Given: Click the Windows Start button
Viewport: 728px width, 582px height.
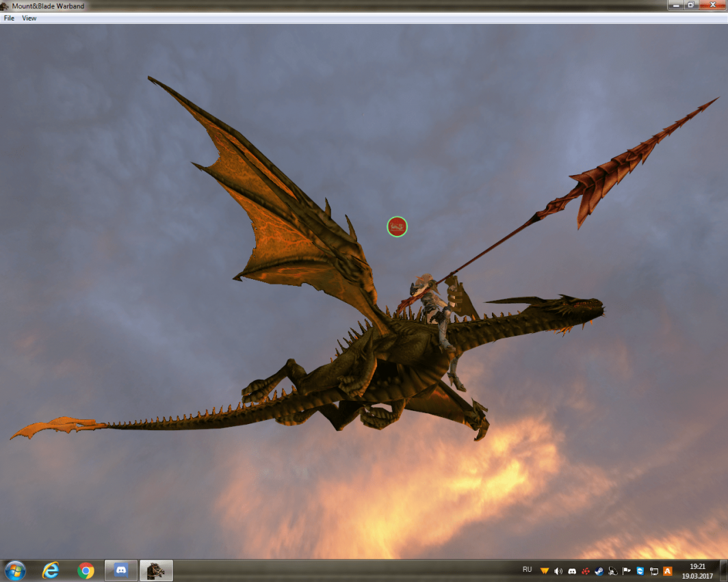Looking at the screenshot, I should (15, 570).
